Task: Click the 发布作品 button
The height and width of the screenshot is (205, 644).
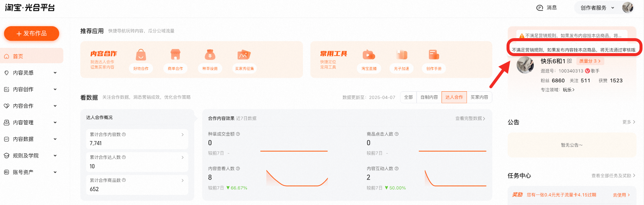Action: click(32, 34)
